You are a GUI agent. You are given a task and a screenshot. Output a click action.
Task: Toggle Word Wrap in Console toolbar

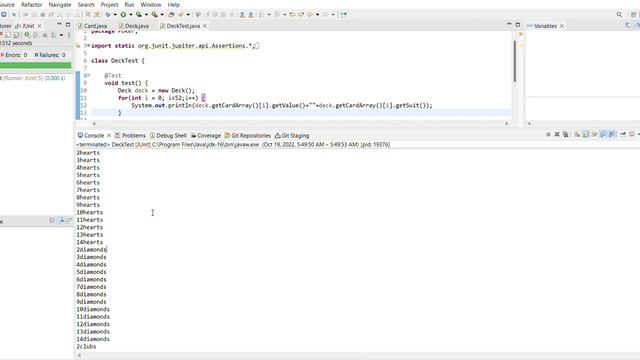click(x=594, y=134)
